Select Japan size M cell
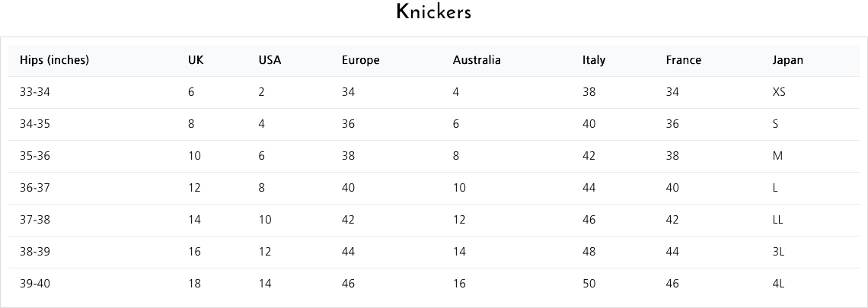868x308 pixels. [x=777, y=156]
